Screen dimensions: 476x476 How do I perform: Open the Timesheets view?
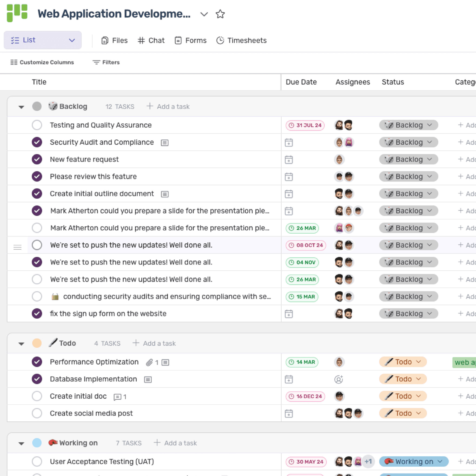241,40
